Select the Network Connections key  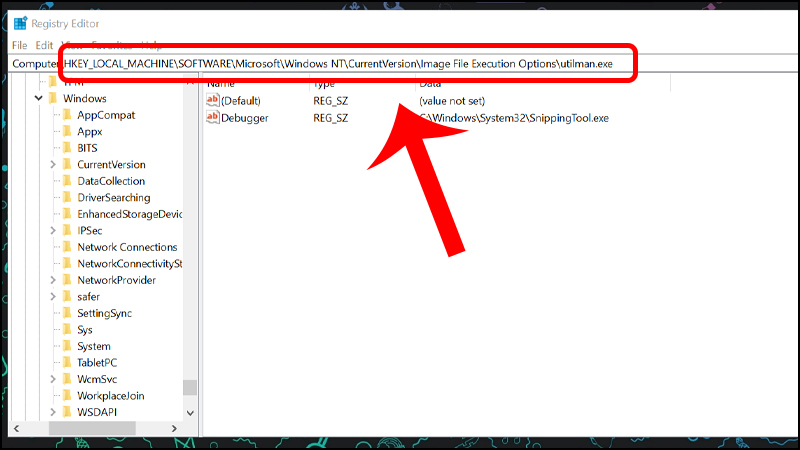pos(127,247)
